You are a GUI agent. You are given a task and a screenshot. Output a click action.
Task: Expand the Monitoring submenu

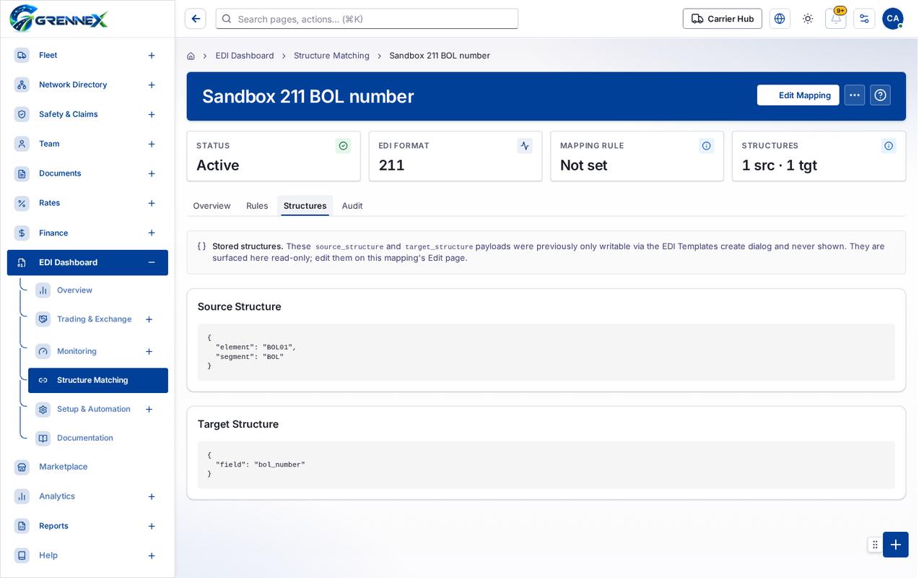(149, 352)
